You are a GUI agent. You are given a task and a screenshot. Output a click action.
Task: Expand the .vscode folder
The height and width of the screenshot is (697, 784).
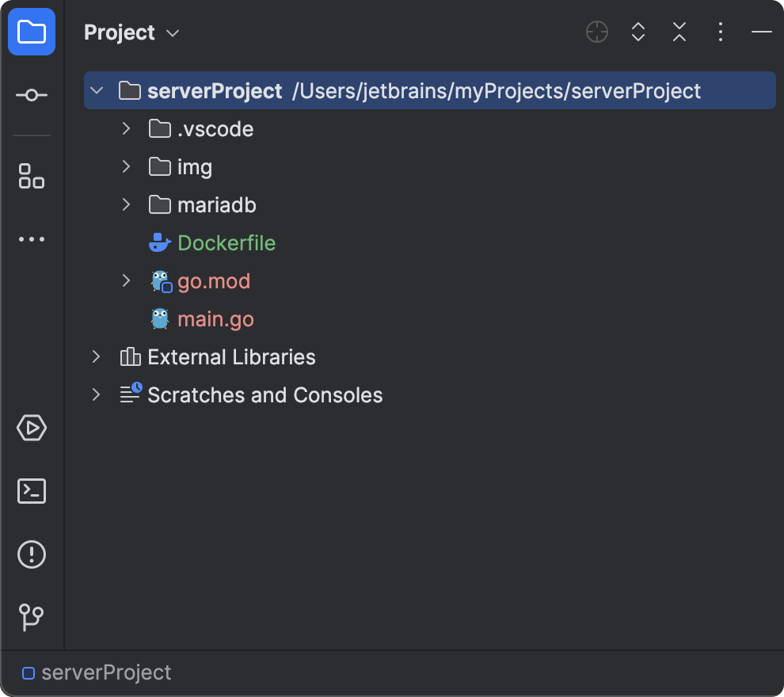pos(125,128)
